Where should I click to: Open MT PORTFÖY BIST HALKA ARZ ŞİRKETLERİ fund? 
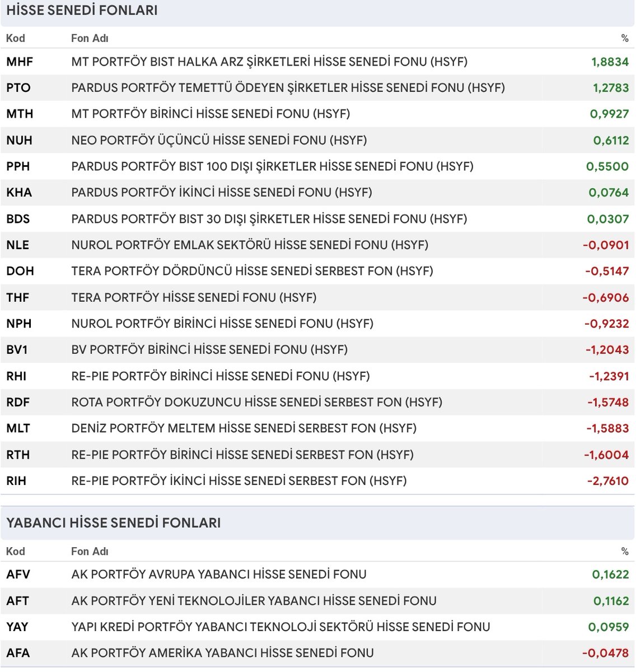(269, 62)
